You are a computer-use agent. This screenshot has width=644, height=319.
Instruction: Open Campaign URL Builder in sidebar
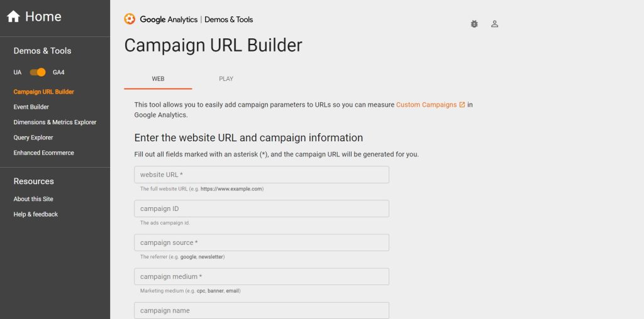[x=43, y=92]
